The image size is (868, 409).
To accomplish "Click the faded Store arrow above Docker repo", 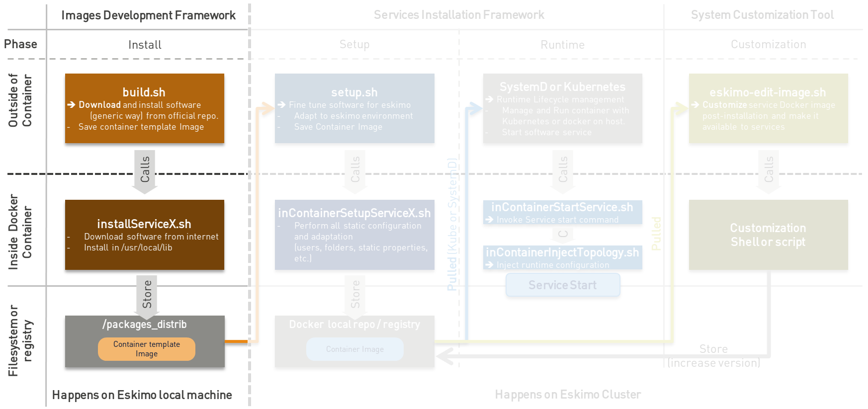I will tap(355, 297).
